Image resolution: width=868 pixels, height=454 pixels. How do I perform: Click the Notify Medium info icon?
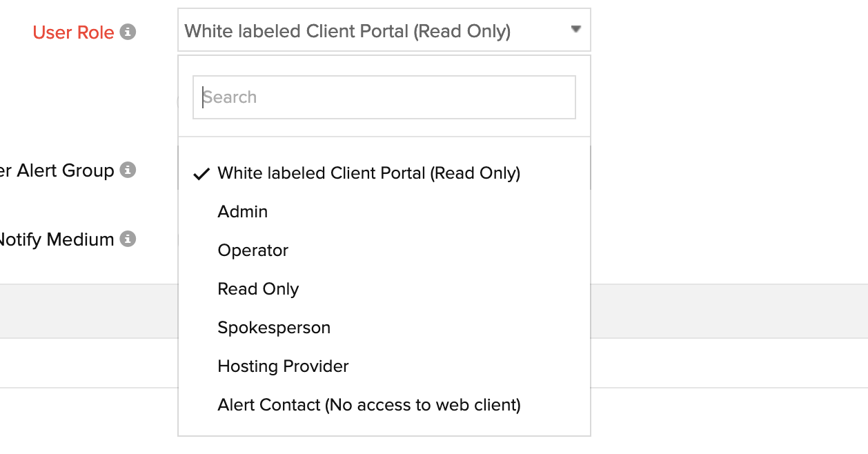point(128,239)
